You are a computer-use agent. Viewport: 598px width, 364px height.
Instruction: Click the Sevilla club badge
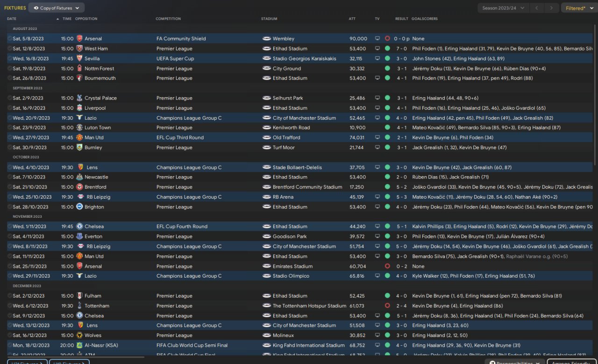(79, 58)
